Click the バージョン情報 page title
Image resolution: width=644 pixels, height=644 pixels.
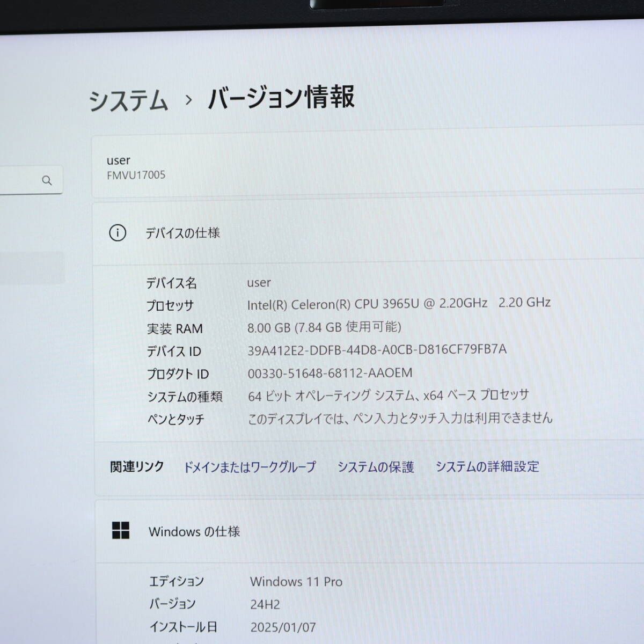281,98
